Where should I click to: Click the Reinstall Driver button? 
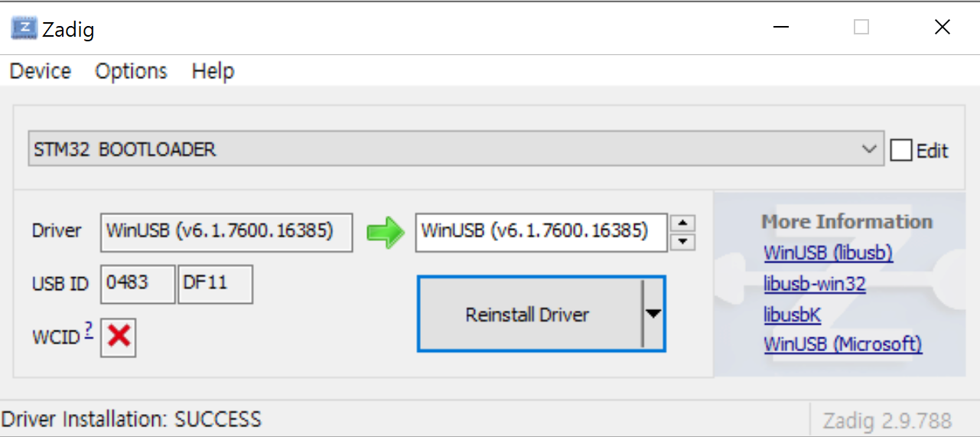coord(529,314)
